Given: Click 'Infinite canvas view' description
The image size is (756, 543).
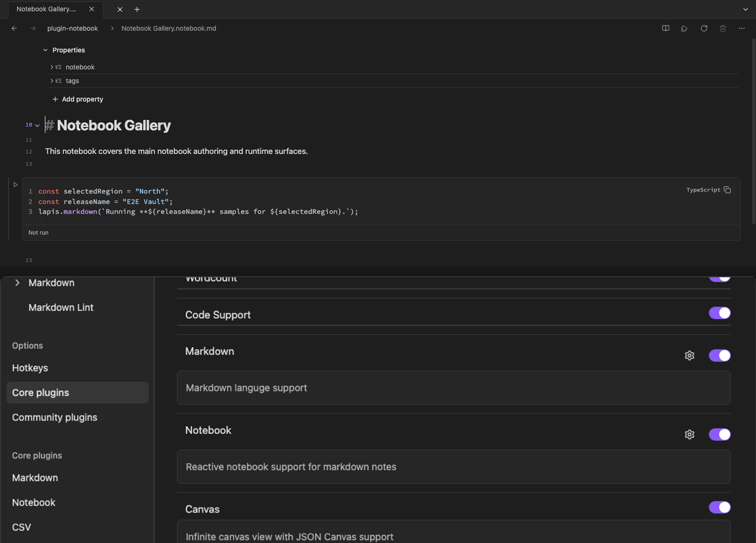Looking at the screenshot, I should tap(289, 537).
